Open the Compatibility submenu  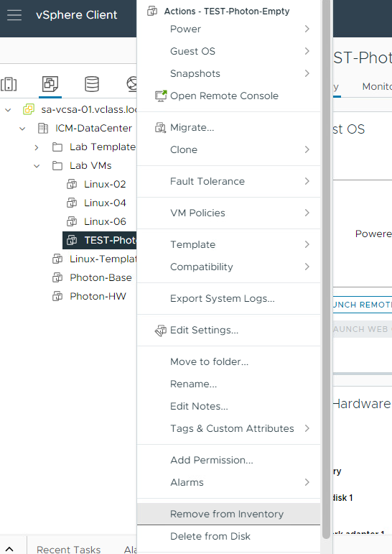pyautogui.click(x=228, y=267)
